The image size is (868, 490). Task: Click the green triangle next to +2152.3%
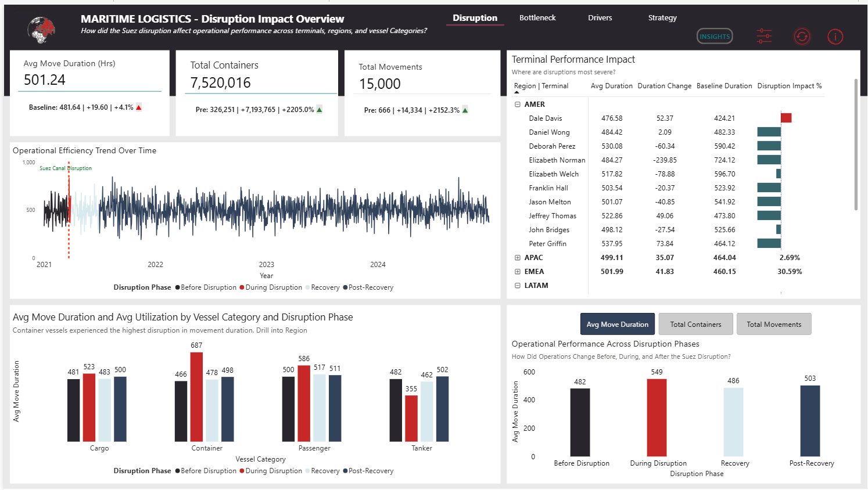tap(465, 110)
